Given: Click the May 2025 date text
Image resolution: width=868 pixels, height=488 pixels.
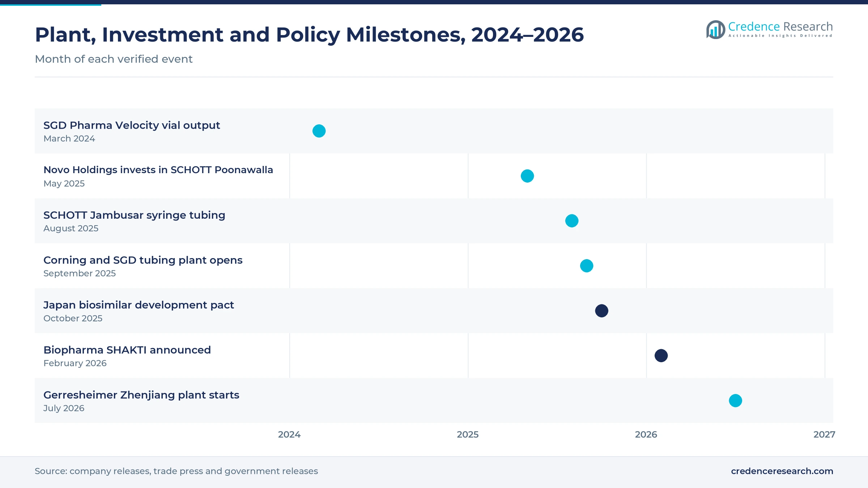Looking at the screenshot, I should [x=64, y=184].
